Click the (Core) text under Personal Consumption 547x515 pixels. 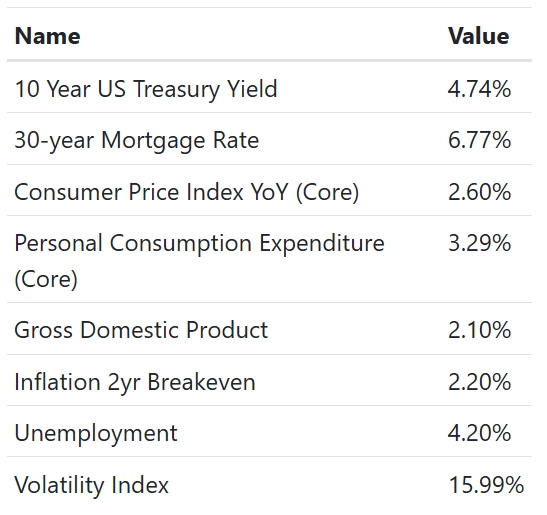click(x=46, y=279)
